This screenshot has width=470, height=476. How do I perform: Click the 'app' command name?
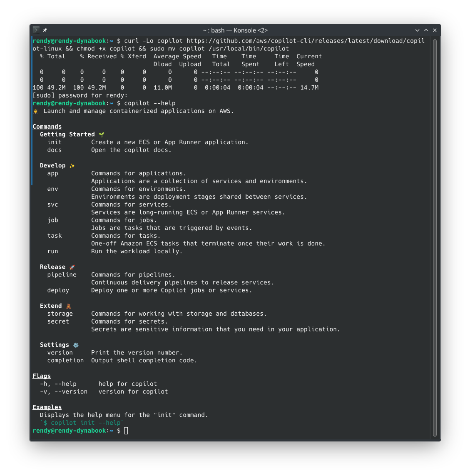pos(52,173)
